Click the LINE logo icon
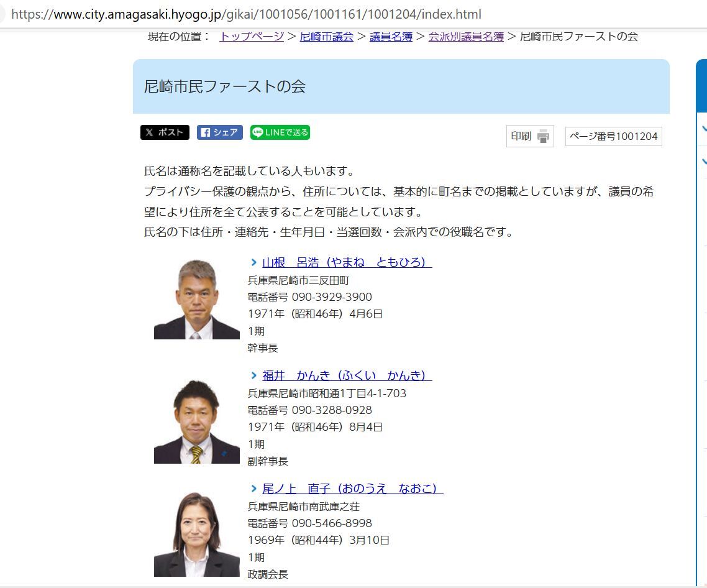The image size is (707, 588). tap(258, 132)
